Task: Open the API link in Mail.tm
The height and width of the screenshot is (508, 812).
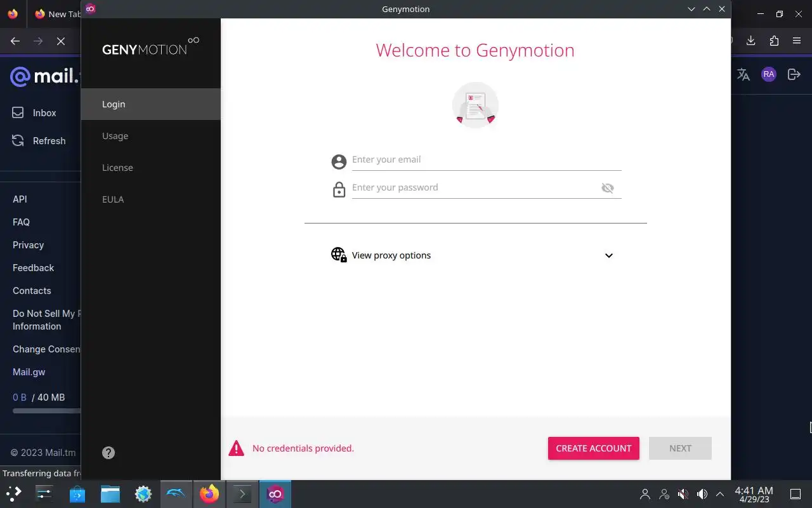Action: click(20, 199)
